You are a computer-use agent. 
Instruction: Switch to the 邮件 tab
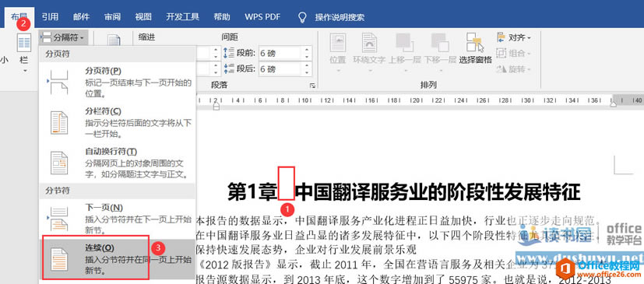[x=81, y=17]
